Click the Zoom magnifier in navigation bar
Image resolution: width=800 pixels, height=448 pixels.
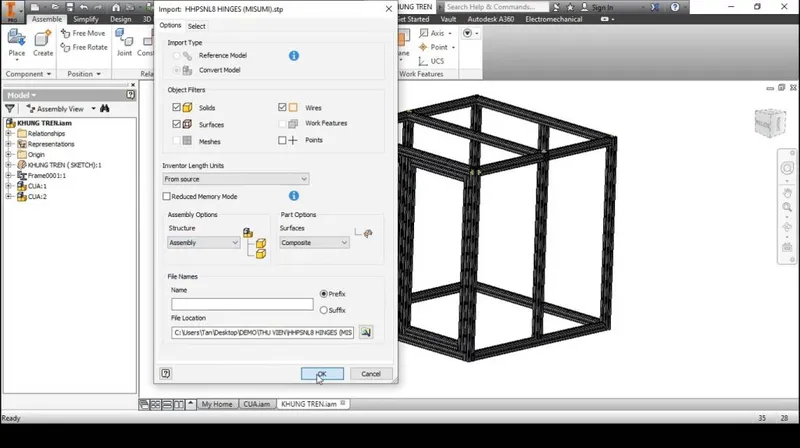point(787,207)
